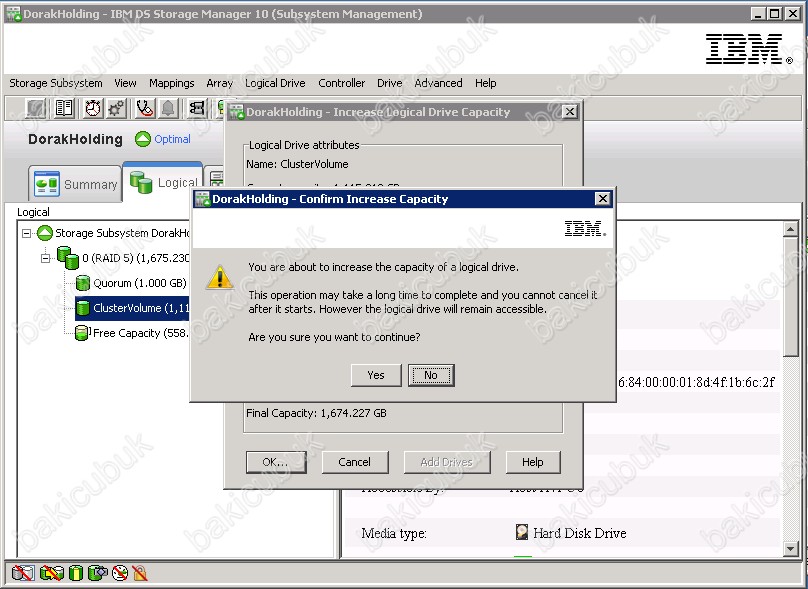Click the Quorum logical drive icon
This screenshot has height=589, width=808.
click(82, 283)
